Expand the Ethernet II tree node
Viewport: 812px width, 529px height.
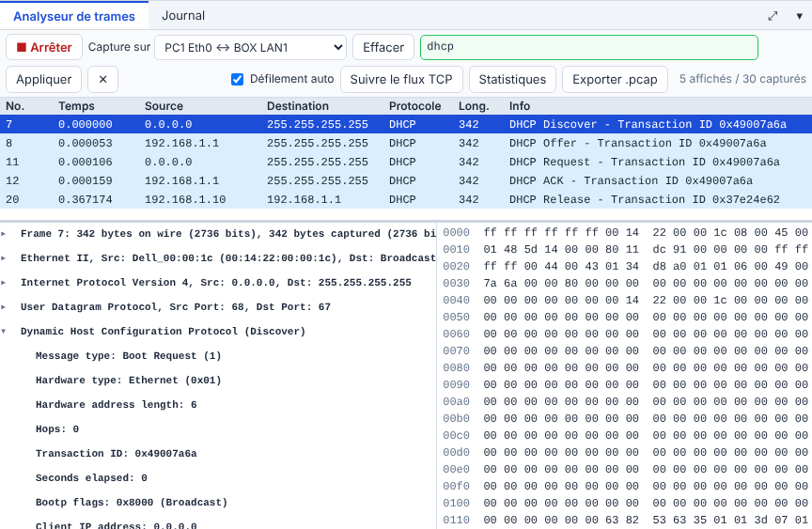click(x=4, y=258)
